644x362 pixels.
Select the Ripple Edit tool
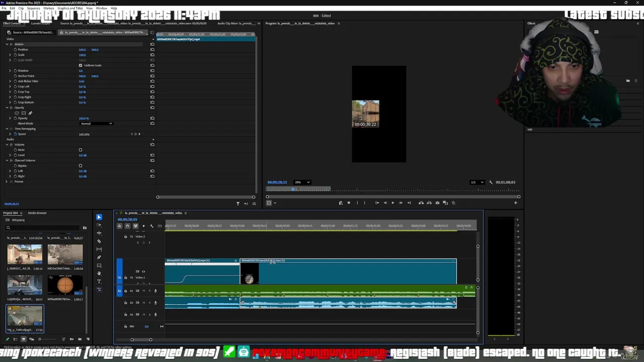[x=99, y=233]
